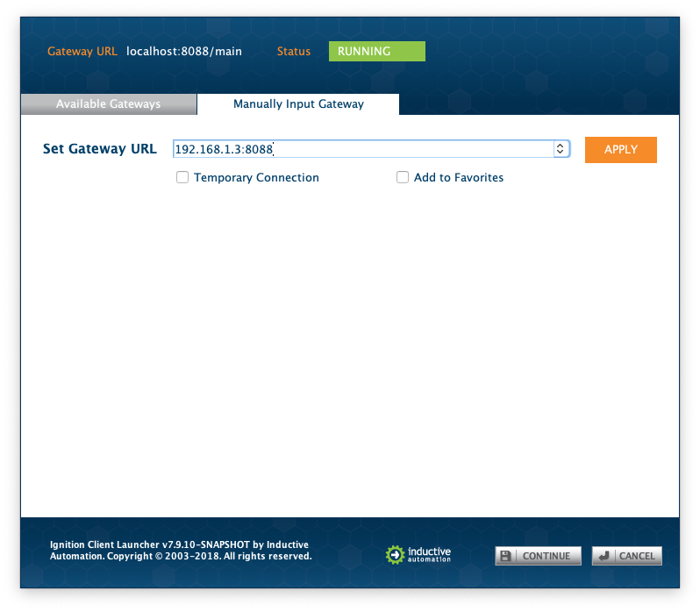700x612 pixels.
Task: Expand the gateway URL dropdown arrow
Action: [561, 150]
